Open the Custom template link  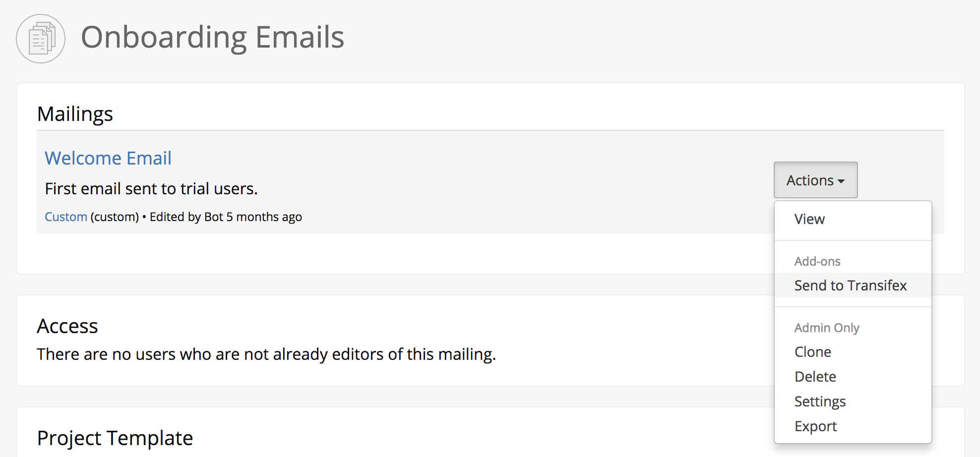(66, 217)
